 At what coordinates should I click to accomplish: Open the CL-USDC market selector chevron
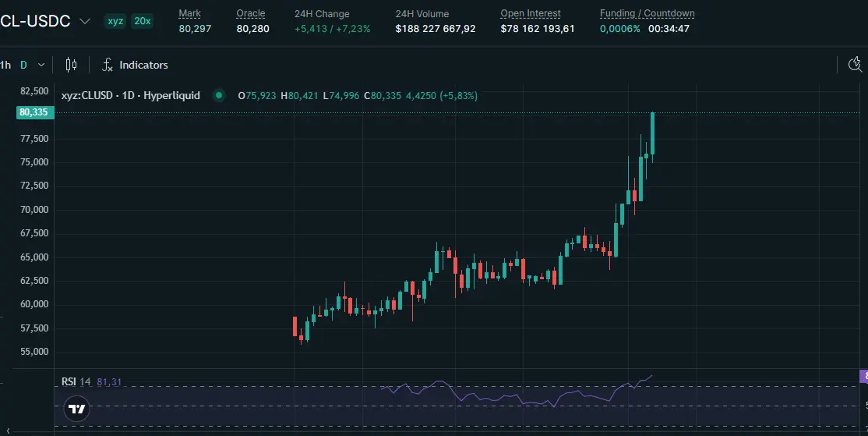(85, 21)
